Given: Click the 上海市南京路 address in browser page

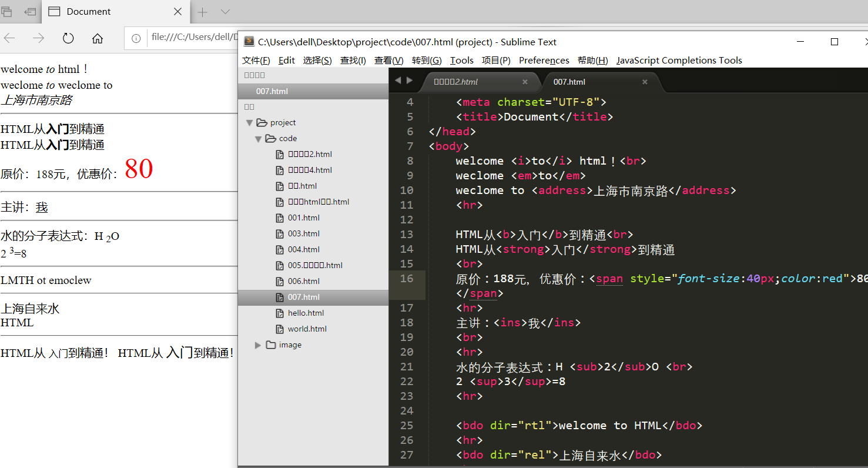Looking at the screenshot, I should [37, 101].
